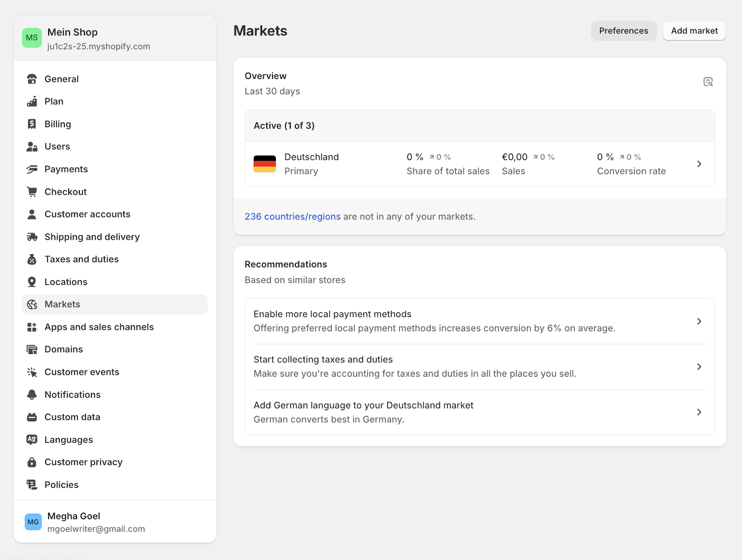Open Policies settings label
The height and width of the screenshot is (560, 742).
point(61,485)
